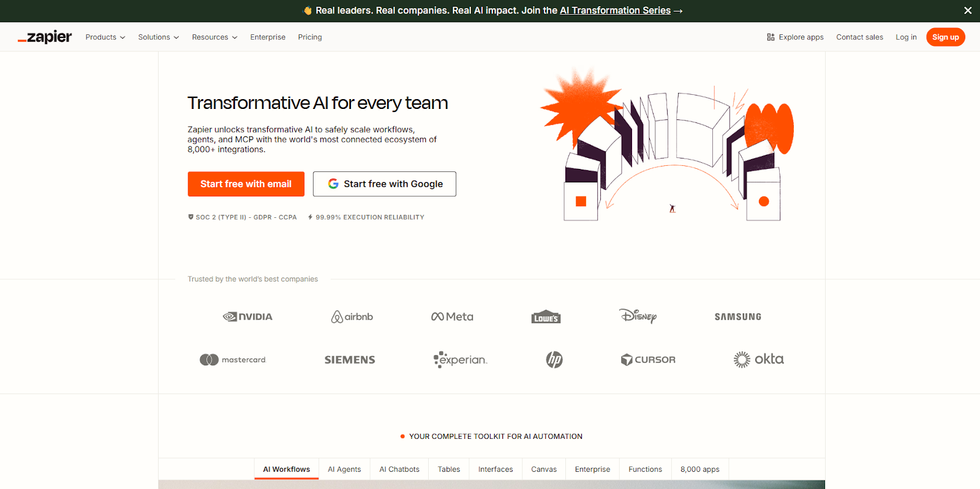980x489 pixels.
Task: Click the HP logo
Action: 554,360
